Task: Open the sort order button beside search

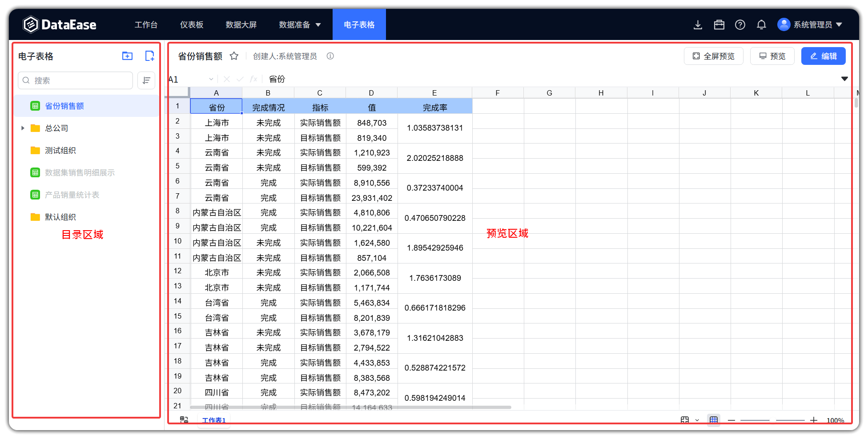Action: (146, 80)
